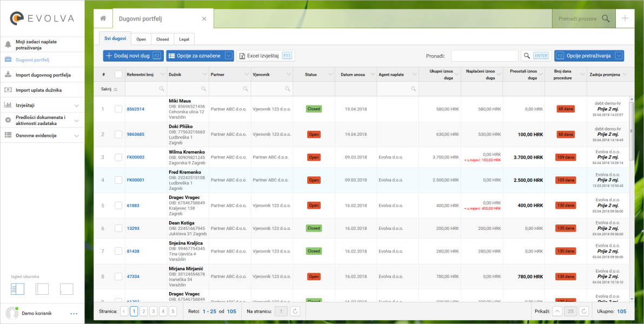Click the Prikaži up arrow
644x324 pixels.
[556, 312]
